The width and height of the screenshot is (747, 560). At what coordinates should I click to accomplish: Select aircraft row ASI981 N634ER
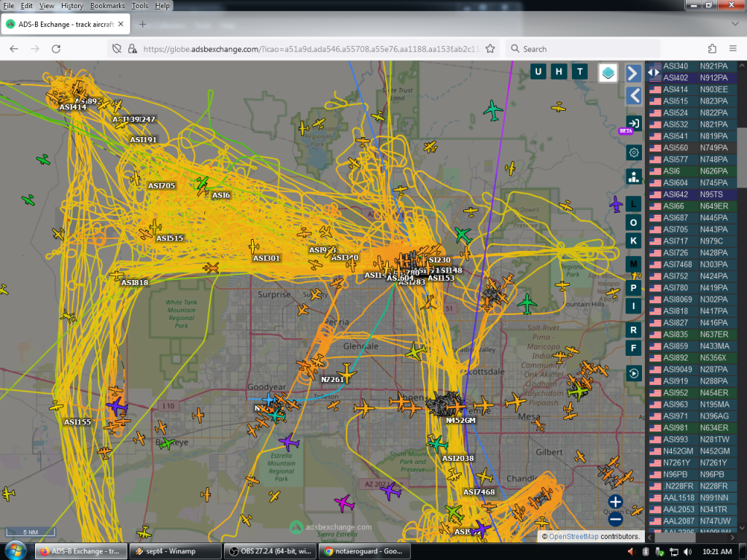click(x=692, y=427)
